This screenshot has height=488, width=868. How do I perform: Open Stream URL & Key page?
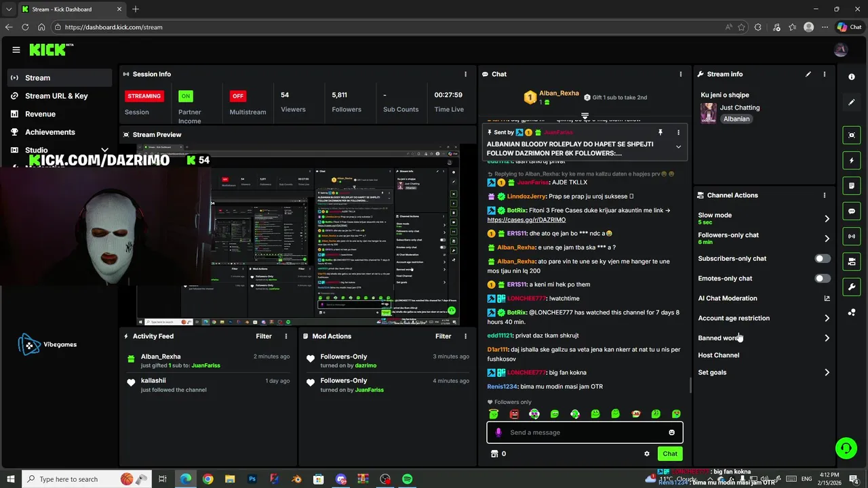60,96
